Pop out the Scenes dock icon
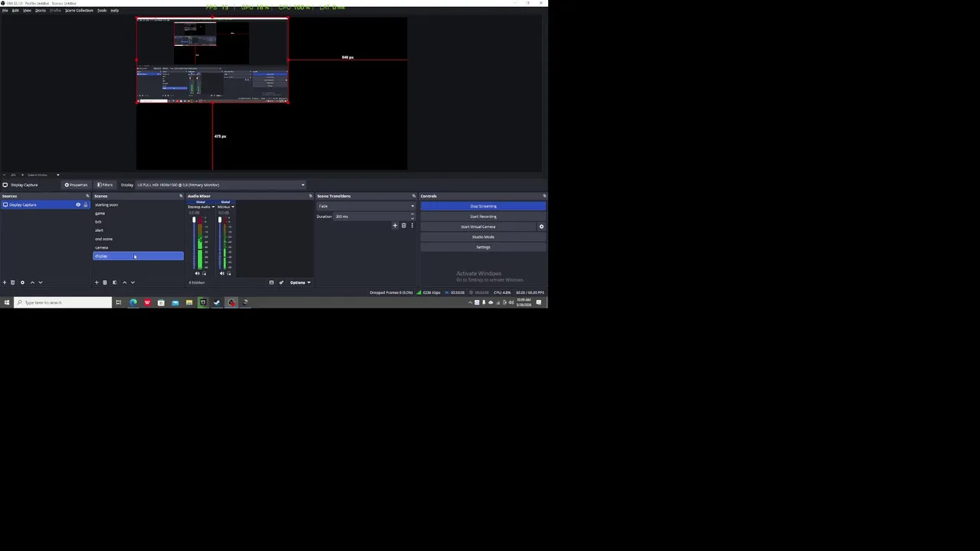The height and width of the screenshot is (551, 980). 181,196
